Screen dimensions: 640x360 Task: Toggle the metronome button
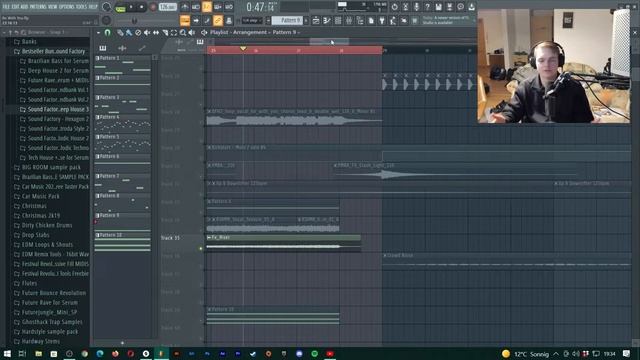coord(184,7)
